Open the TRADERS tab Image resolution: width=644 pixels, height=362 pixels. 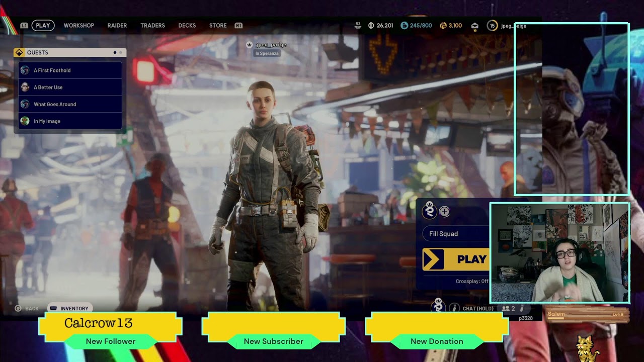[152, 25]
